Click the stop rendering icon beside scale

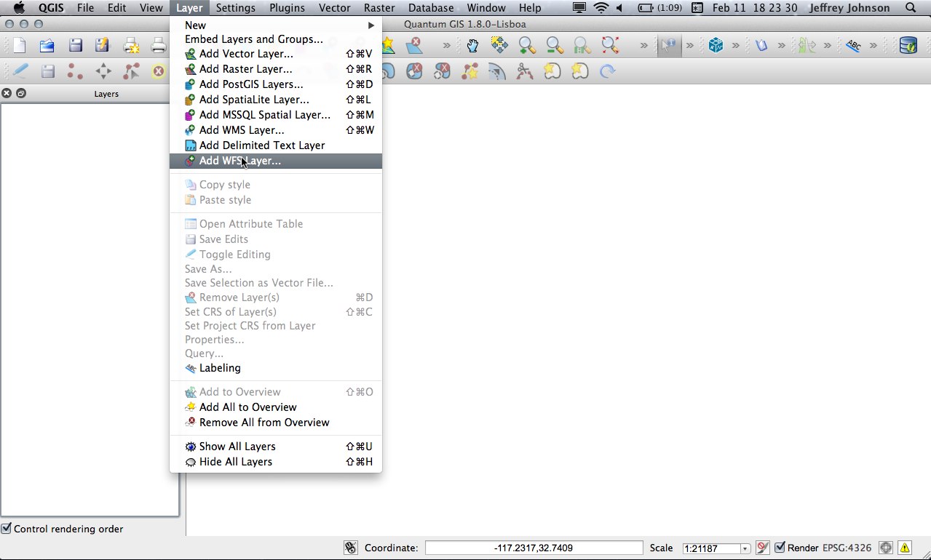click(x=763, y=548)
